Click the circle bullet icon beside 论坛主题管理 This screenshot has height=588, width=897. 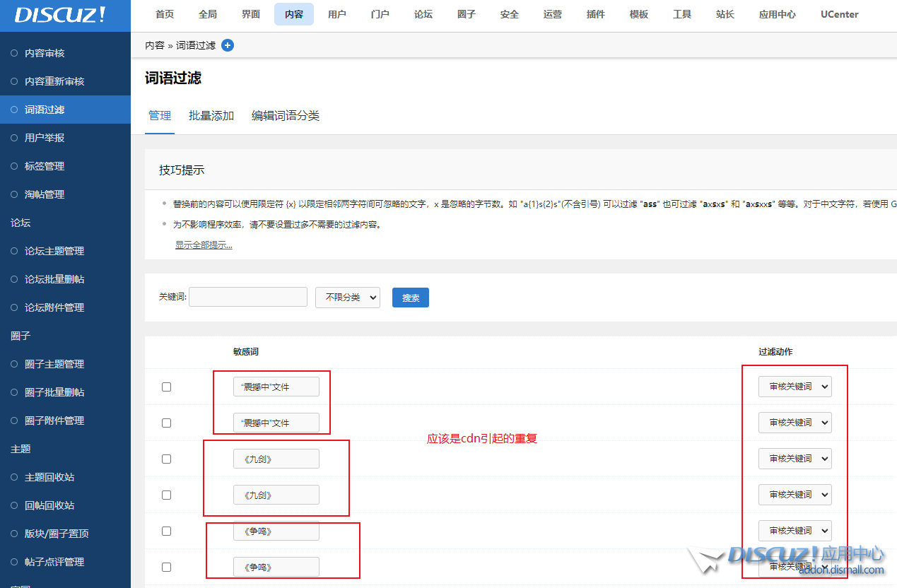[14, 251]
